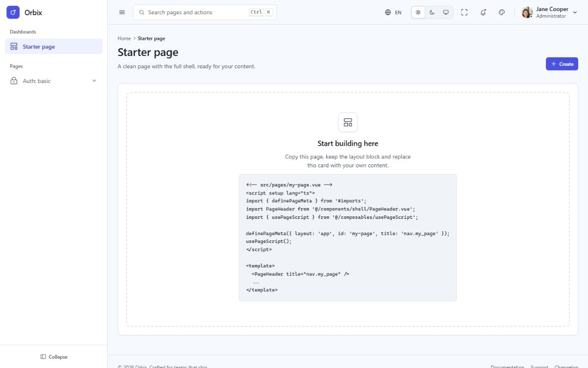Switch to light theme mode
The image size is (588, 368).
pyautogui.click(x=418, y=12)
